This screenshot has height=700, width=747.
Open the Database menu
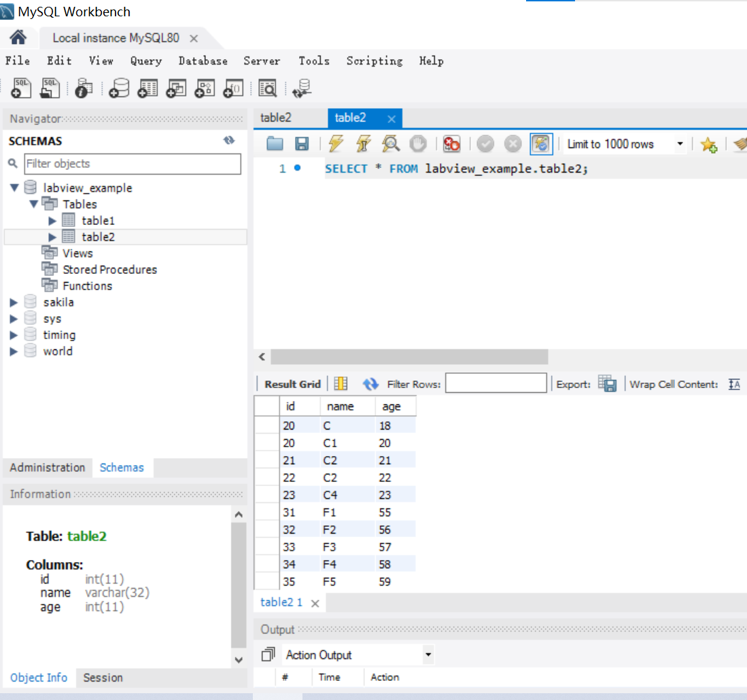(203, 61)
